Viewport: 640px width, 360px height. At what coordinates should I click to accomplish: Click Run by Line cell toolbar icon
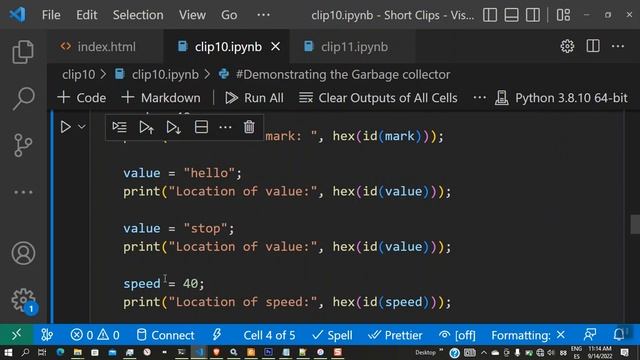pos(120,127)
